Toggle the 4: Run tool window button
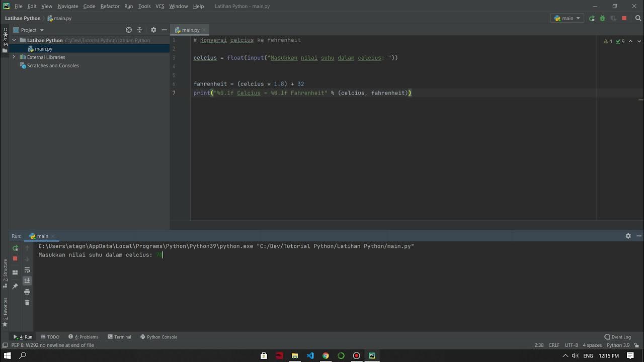644x362 pixels. point(23,337)
